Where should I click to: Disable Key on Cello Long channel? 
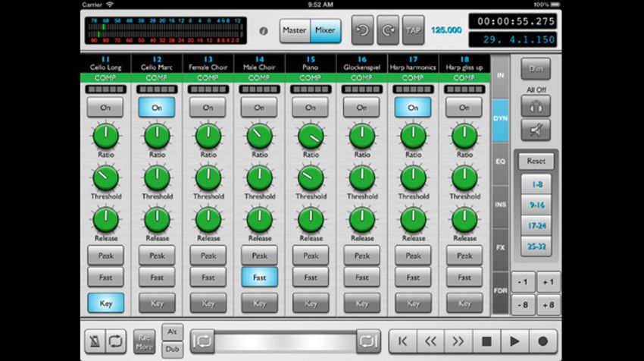[105, 303]
